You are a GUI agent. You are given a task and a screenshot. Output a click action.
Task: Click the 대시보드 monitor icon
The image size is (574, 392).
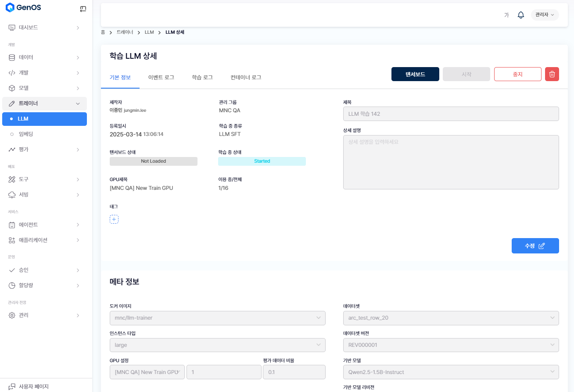point(12,28)
